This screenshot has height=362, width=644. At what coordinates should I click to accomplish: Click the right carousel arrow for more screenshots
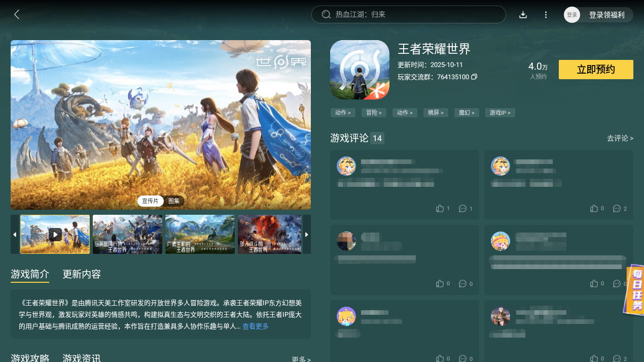(306, 234)
